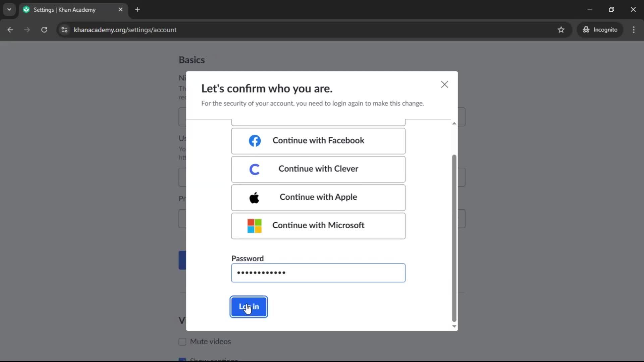The width and height of the screenshot is (644, 362).
Task: Submit with the Log in button
Action: (x=249, y=307)
